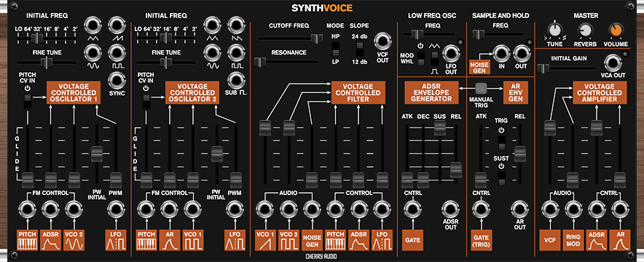Click the filter audio jack above NOISE GEN
This screenshot has width=644, height=262.
tap(312, 210)
